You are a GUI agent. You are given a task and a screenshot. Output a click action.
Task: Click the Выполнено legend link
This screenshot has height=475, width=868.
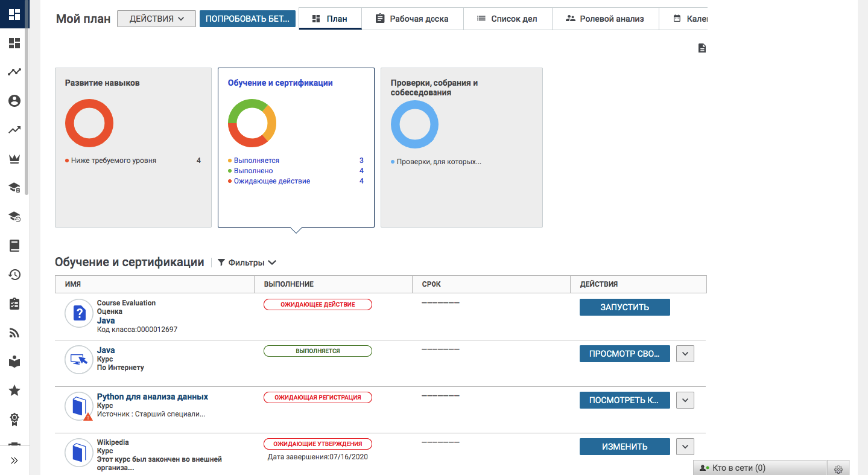tap(253, 171)
